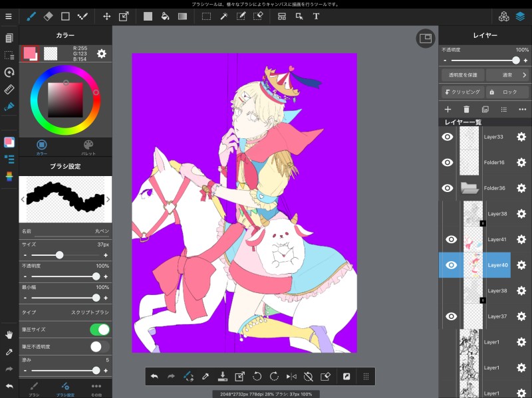
Task: Open Layer33 settings gear
Action: point(521,137)
